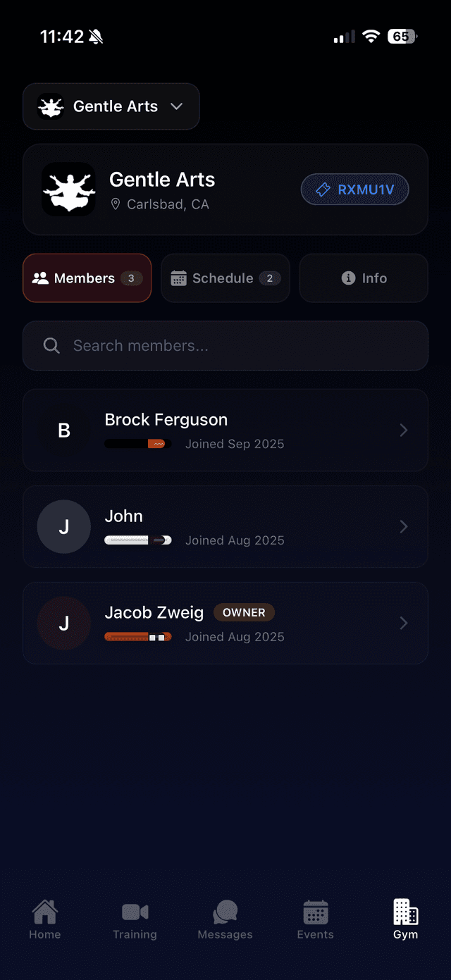
Task: Select the Members tab
Action: point(87,278)
